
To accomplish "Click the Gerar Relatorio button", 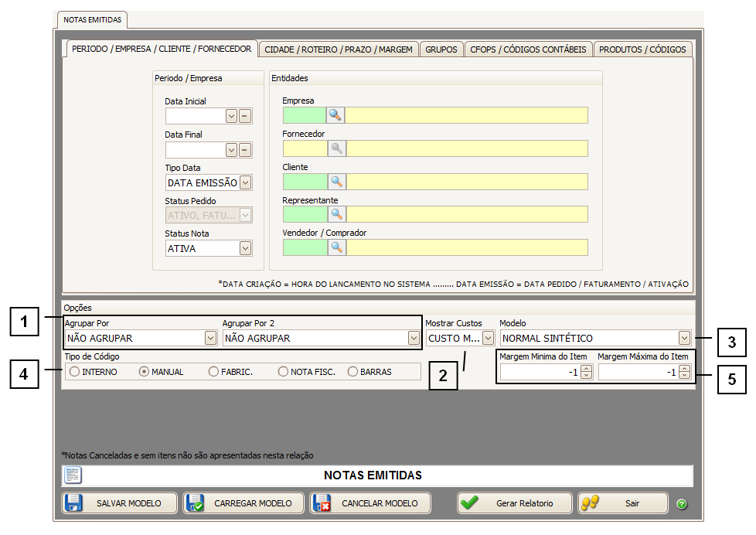I will click(514, 503).
